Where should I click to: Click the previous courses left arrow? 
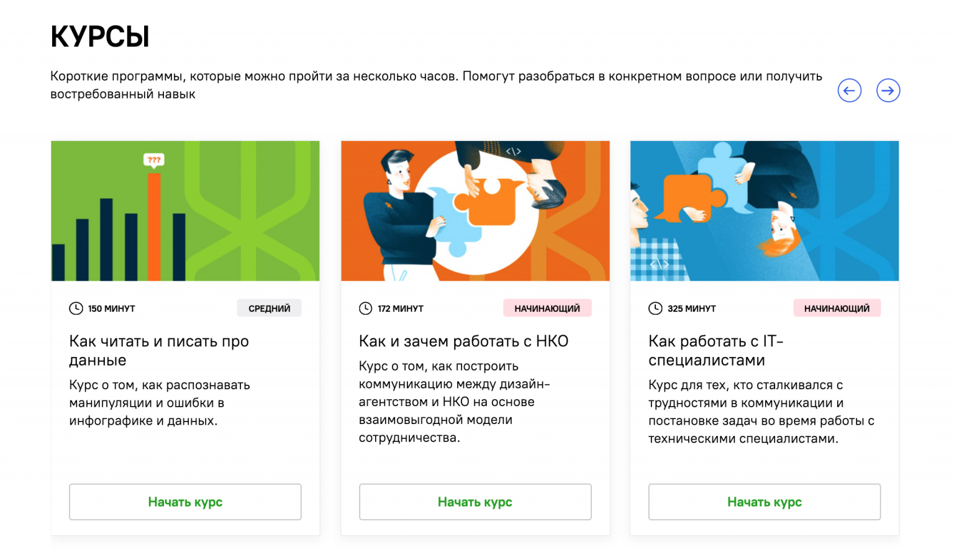point(849,91)
